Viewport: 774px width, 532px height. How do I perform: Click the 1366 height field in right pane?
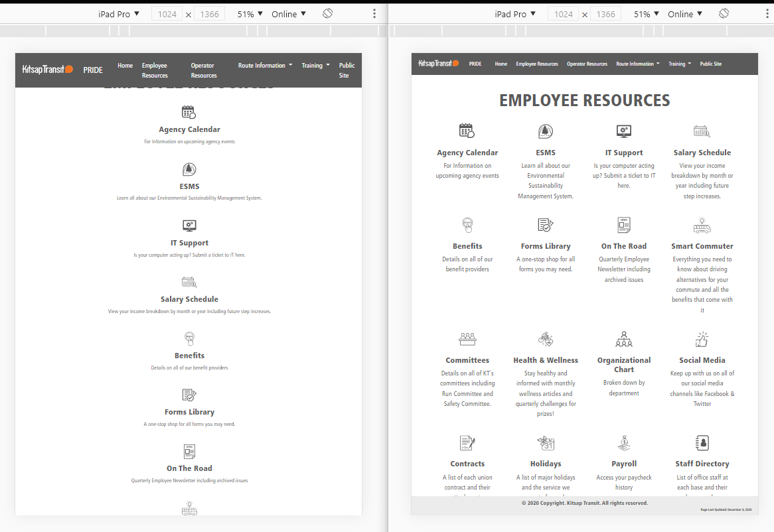click(605, 14)
